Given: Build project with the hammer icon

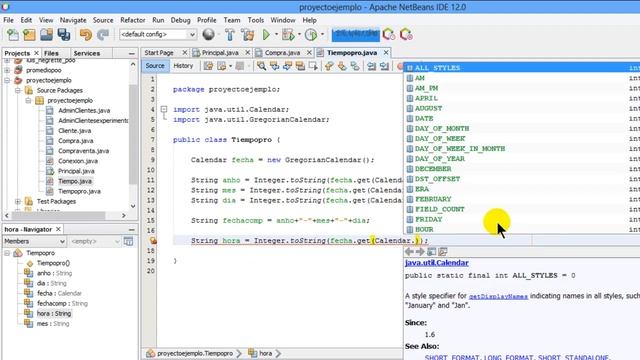Looking at the screenshot, I should coord(230,35).
